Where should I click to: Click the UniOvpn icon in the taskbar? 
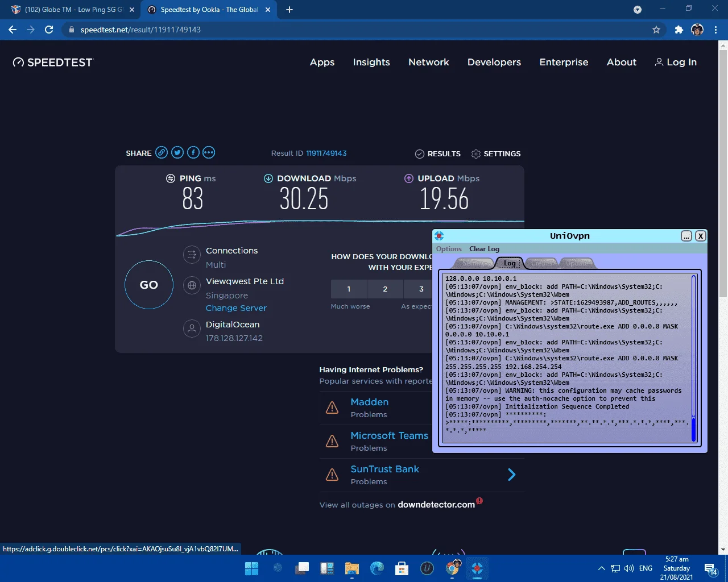pos(477,568)
